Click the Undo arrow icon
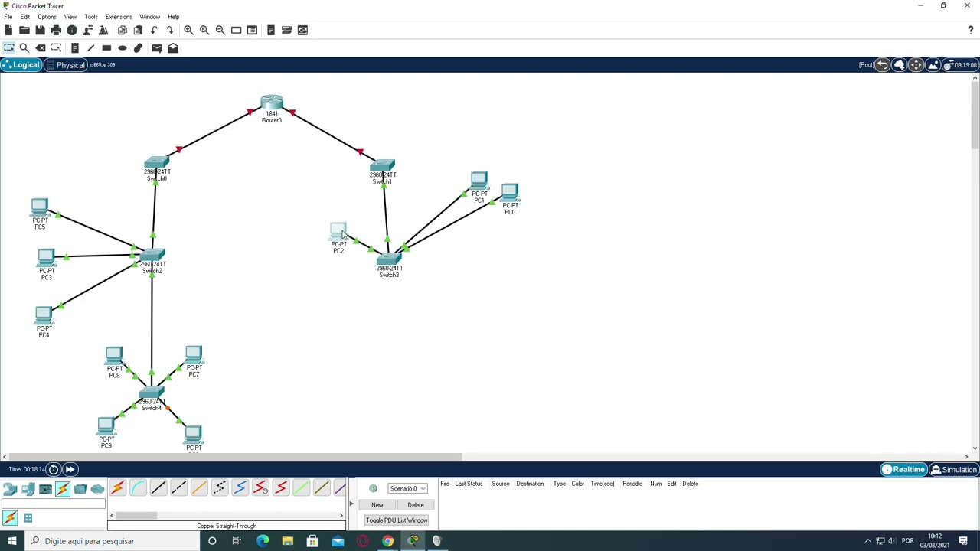The height and width of the screenshot is (551, 980). coord(154,30)
